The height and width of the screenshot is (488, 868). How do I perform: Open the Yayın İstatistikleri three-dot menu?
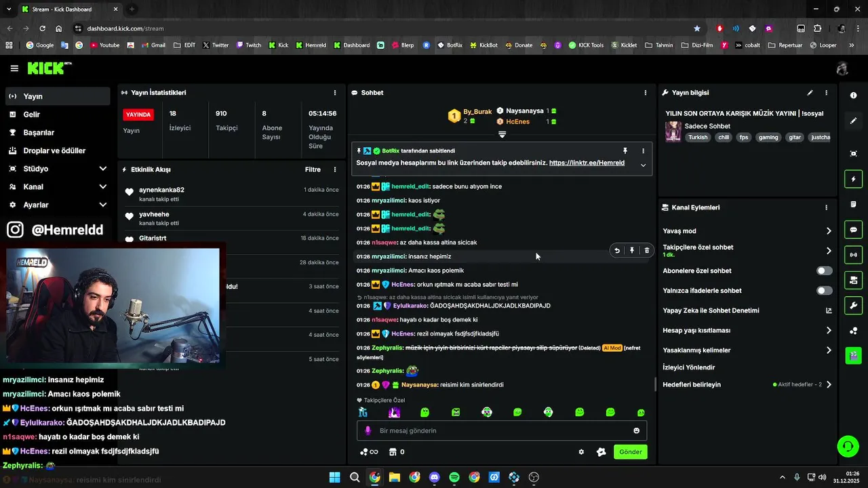click(x=334, y=93)
